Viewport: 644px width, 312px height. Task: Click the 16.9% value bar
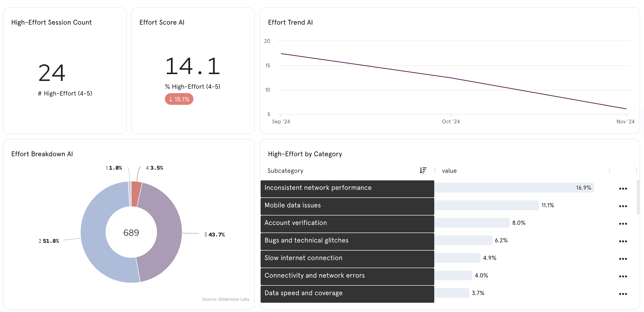pyautogui.click(x=514, y=188)
